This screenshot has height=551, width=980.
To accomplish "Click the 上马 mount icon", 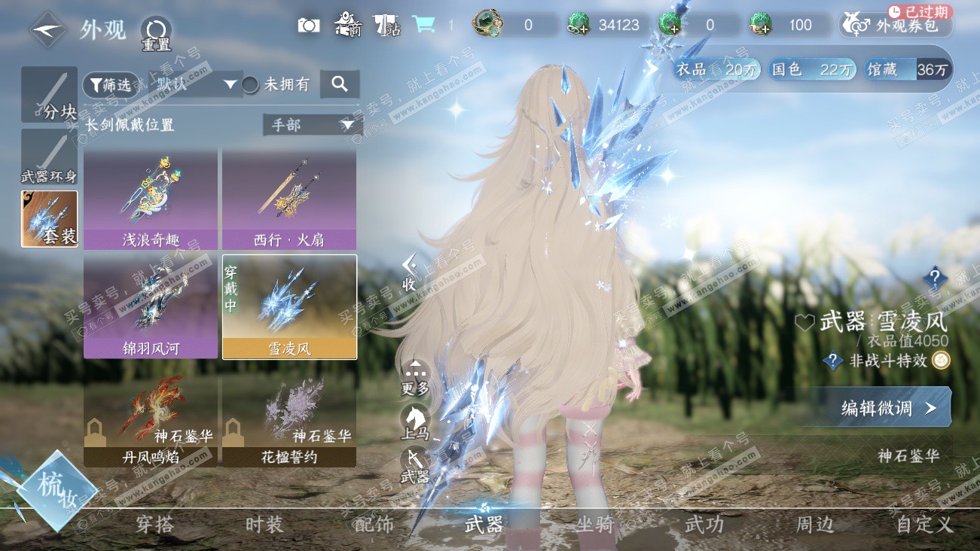I will pyautogui.click(x=414, y=419).
